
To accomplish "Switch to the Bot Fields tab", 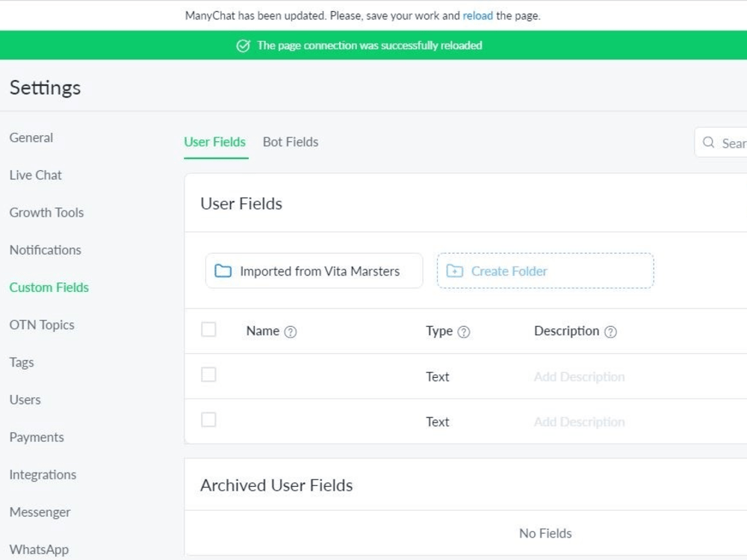I will [x=290, y=142].
